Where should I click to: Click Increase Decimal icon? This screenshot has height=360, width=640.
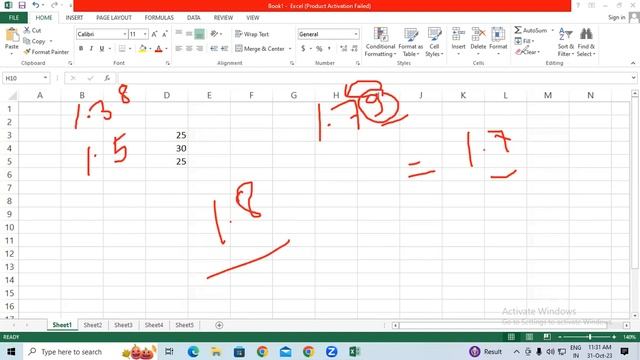click(x=344, y=49)
